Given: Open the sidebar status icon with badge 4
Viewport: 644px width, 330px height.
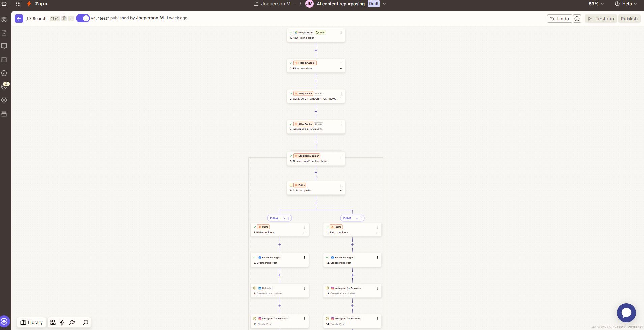Looking at the screenshot, I should pos(4,86).
